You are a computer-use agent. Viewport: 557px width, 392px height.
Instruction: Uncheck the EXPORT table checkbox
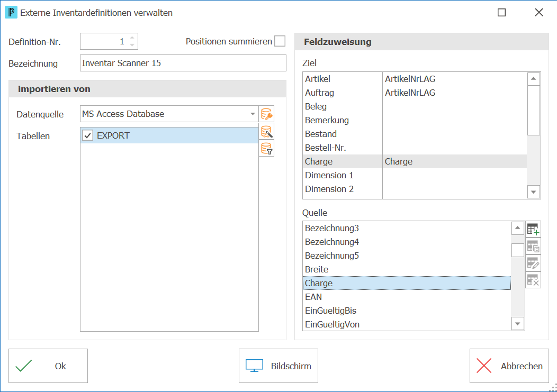[x=88, y=135]
